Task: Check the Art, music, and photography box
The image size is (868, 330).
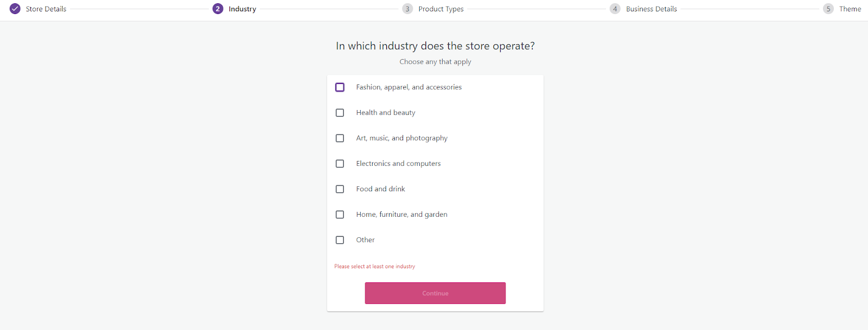Action: (340, 138)
